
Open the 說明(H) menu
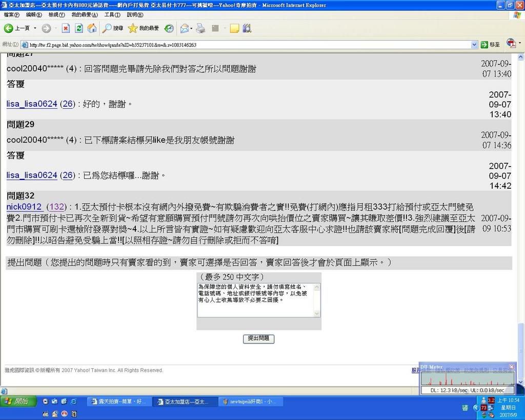(x=135, y=15)
